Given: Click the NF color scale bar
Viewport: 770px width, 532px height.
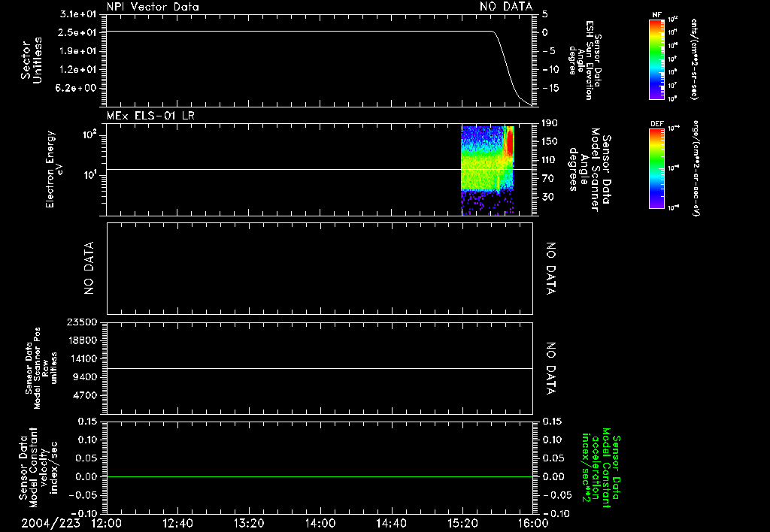Looking at the screenshot, I should 656,59.
